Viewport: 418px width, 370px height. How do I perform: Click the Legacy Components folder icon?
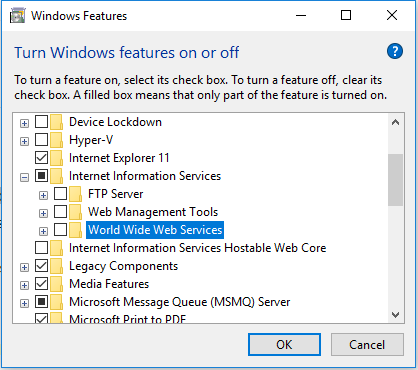57,266
